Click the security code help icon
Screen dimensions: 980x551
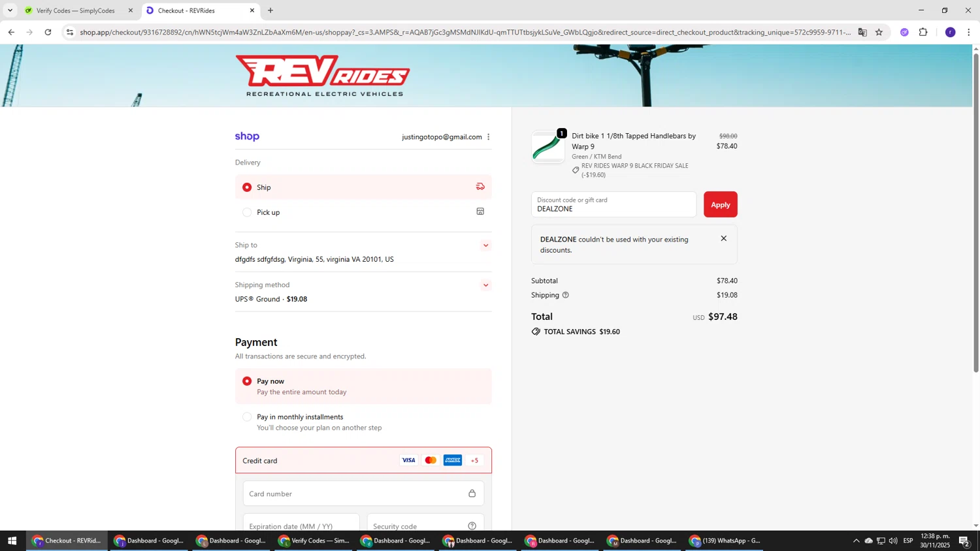click(x=472, y=526)
